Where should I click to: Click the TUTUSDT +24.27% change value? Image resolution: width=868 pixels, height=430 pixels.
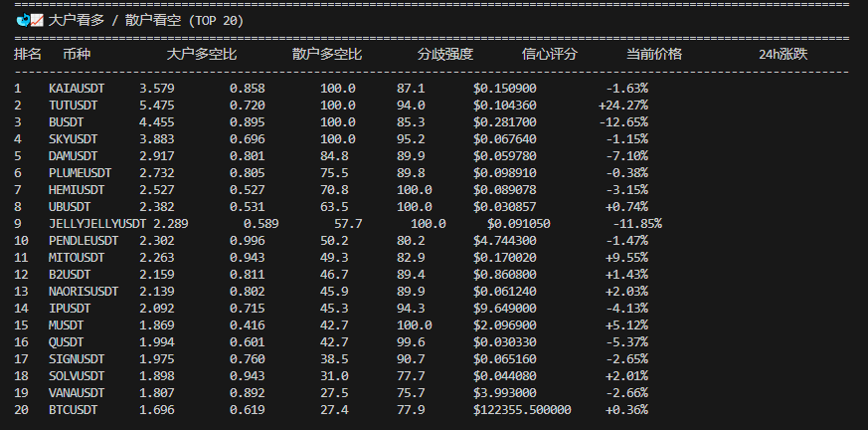pyautogui.click(x=623, y=105)
